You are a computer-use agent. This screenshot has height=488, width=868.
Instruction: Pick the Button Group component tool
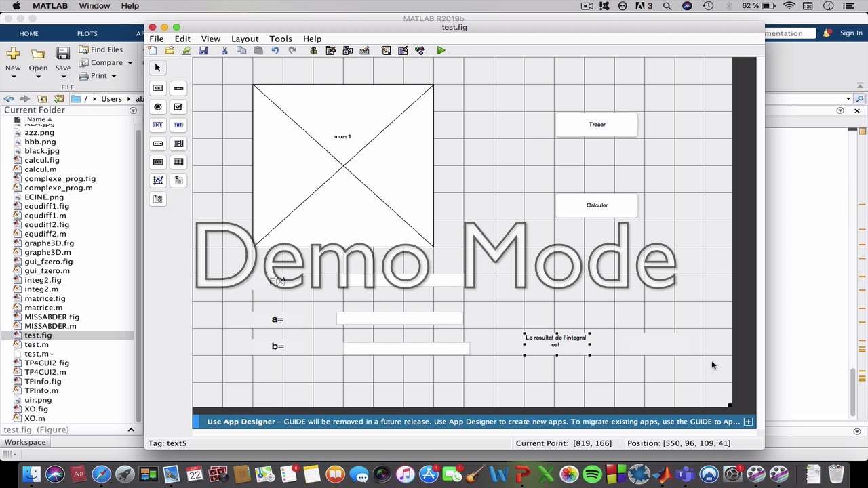[x=157, y=199]
